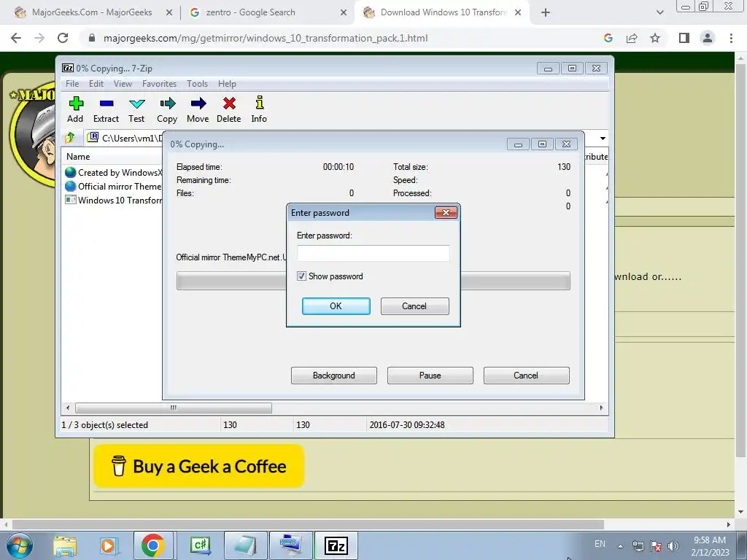Image resolution: width=747 pixels, height=560 pixels.
Task: Cancel the Enter password dialog
Action: pos(414,306)
